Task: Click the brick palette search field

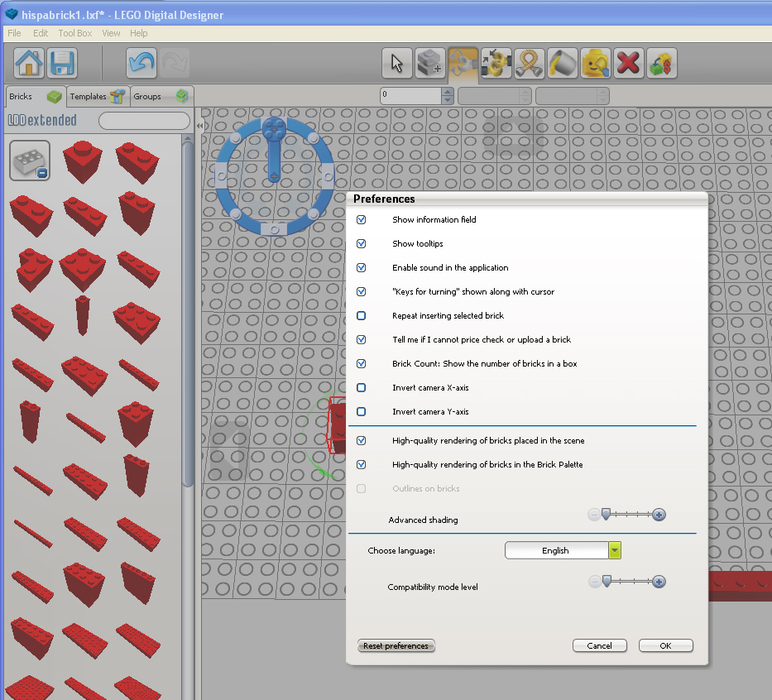Action: [144, 121]
